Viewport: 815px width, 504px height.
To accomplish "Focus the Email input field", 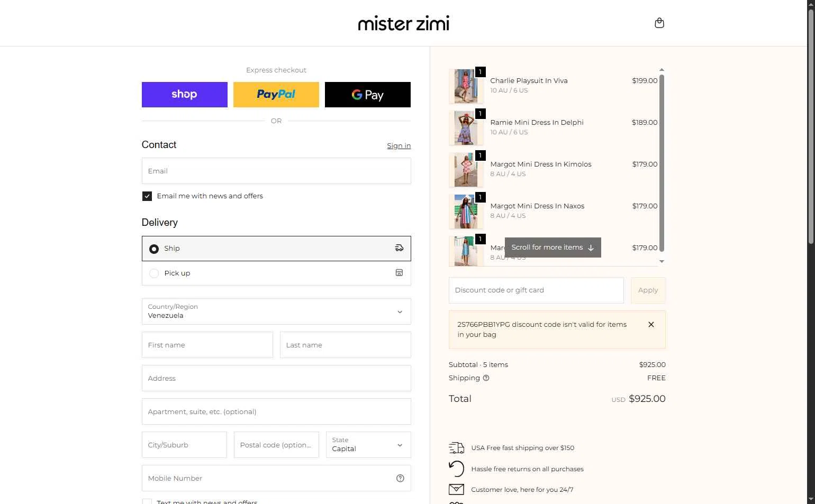I will pos(276,171).
